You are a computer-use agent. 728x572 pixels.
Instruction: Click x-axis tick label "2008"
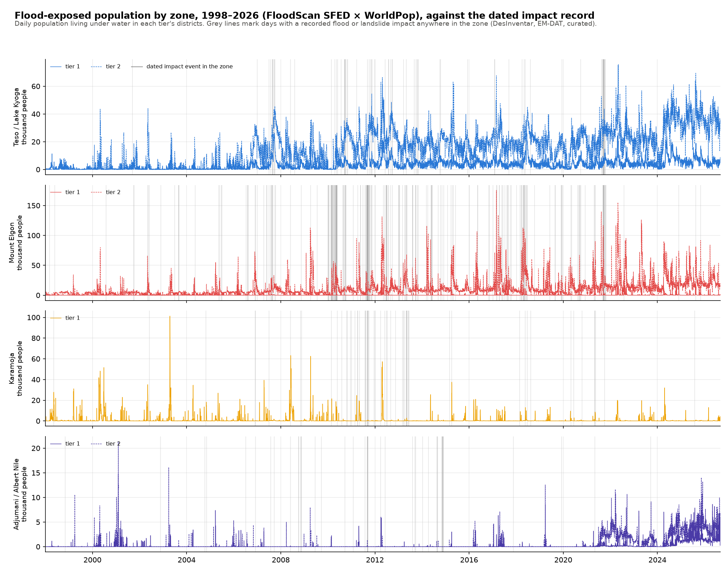coord(281,560)
